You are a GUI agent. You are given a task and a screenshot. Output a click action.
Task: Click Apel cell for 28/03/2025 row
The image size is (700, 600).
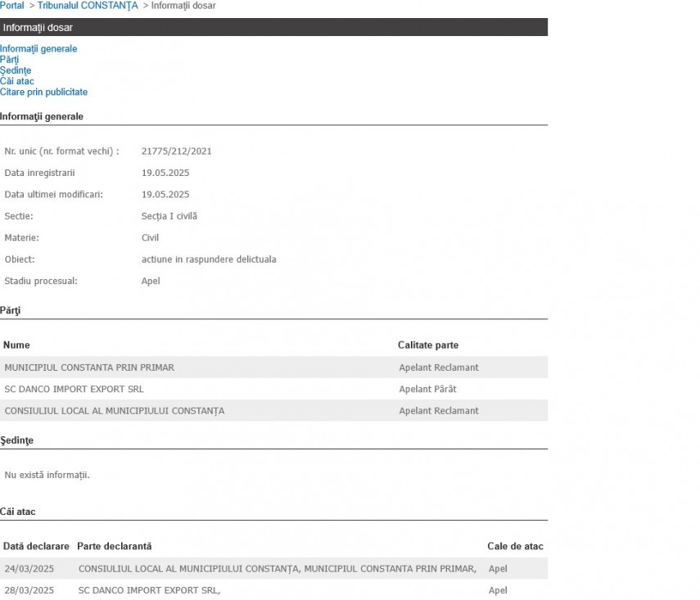click(x=498, y=590)
